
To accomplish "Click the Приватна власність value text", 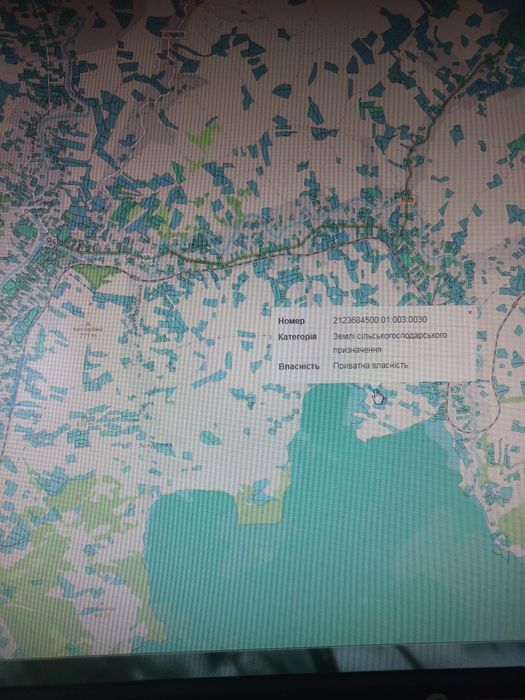I will [x=371, y=365].
